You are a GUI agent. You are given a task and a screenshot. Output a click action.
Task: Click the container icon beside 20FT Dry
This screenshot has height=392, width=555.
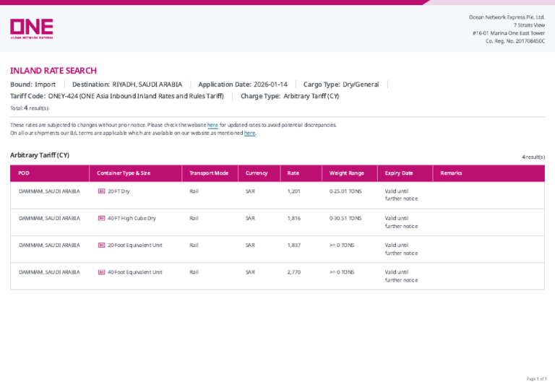[102, 191]
